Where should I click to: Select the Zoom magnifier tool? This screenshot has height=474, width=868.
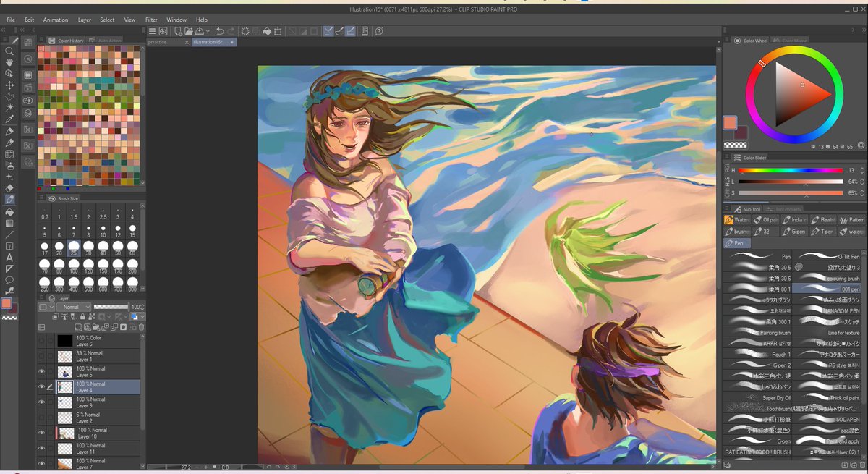click(9, 51)
